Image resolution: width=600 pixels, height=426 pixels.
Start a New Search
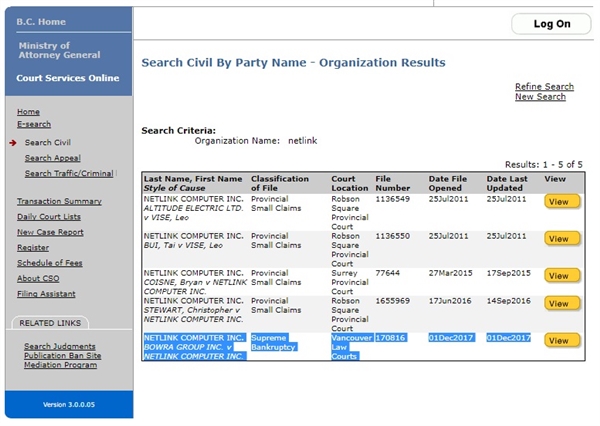pyautogui.click(x=540, y=97)
